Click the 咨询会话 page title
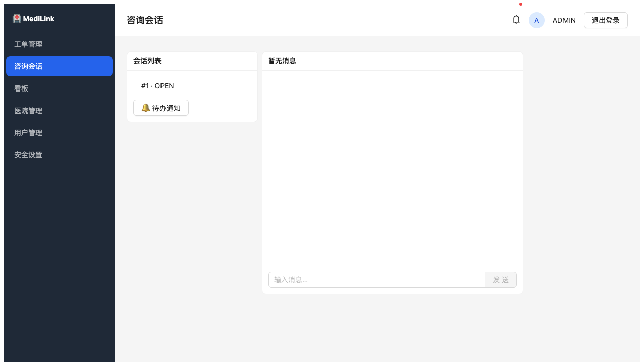644x362 pixels. [x=145, y=20]
